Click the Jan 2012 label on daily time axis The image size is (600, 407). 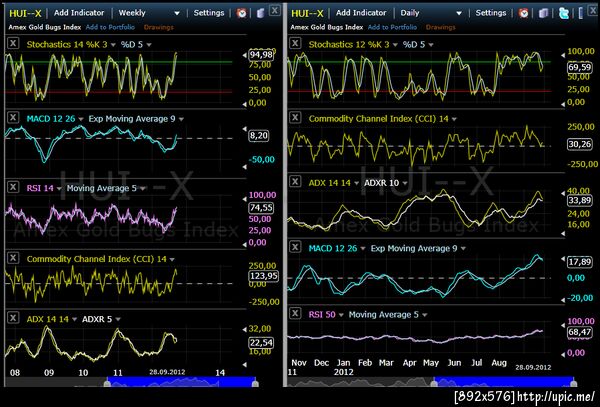(x=343, y=367)
